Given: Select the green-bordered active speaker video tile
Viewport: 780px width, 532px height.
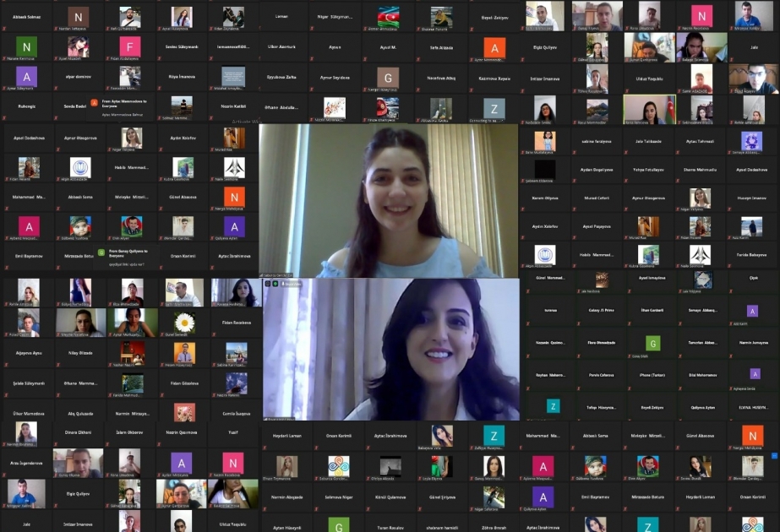Looking at the screenshot, I should [649, 110].
